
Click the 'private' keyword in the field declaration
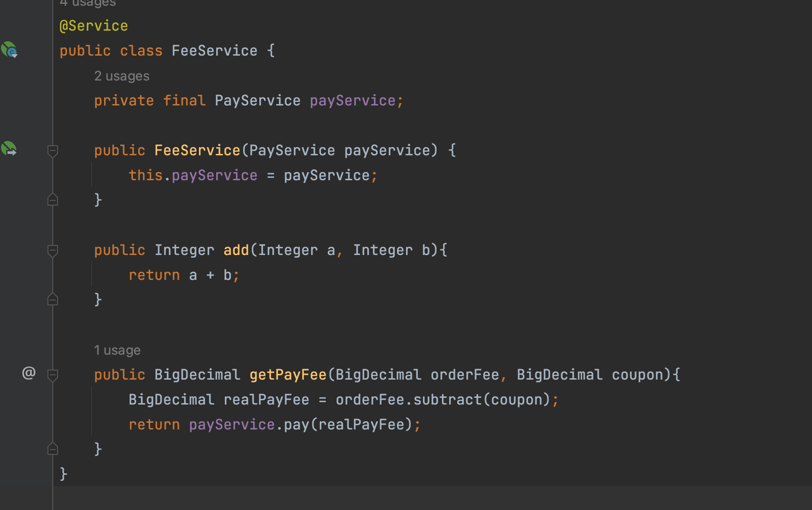point(124,101)
